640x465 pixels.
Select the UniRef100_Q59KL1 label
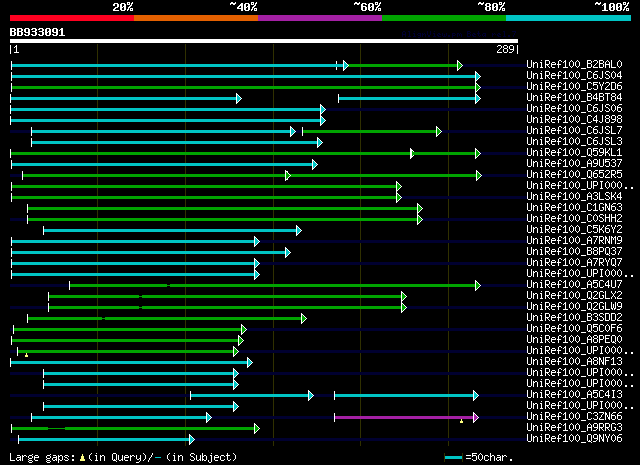coord(574,153)
